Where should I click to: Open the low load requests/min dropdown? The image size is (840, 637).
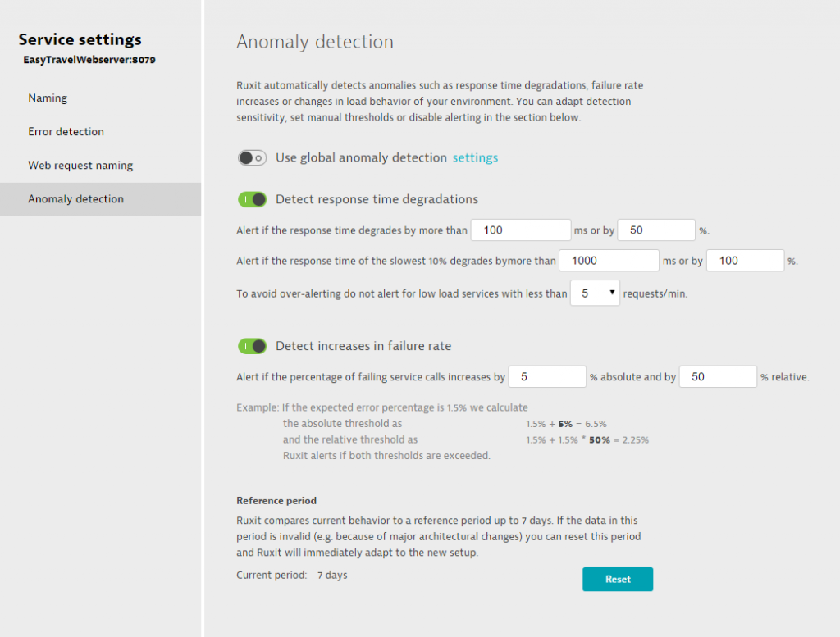(x=595, y=293)
